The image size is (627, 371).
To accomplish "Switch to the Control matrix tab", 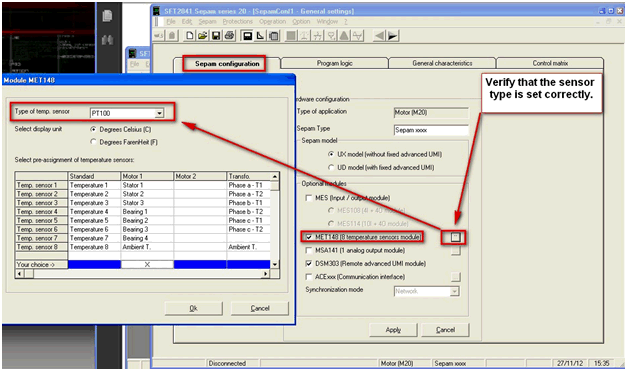I will tap(550, 63).
